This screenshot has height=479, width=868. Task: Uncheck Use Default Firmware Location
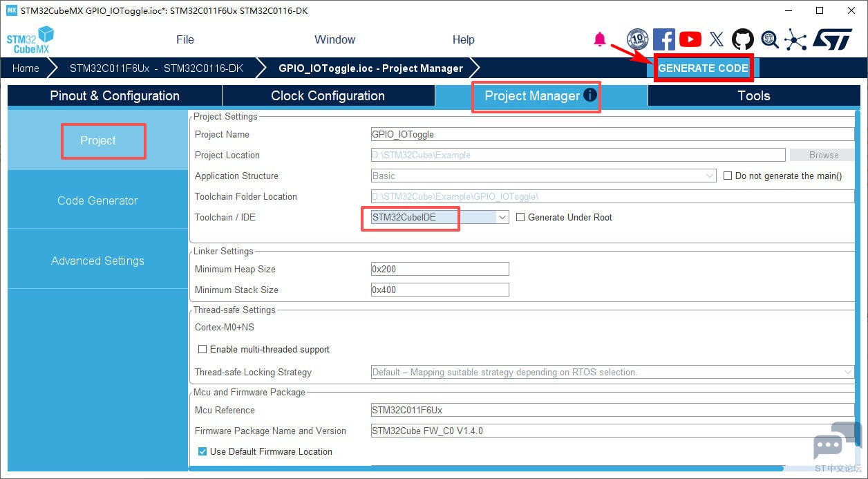202,451
